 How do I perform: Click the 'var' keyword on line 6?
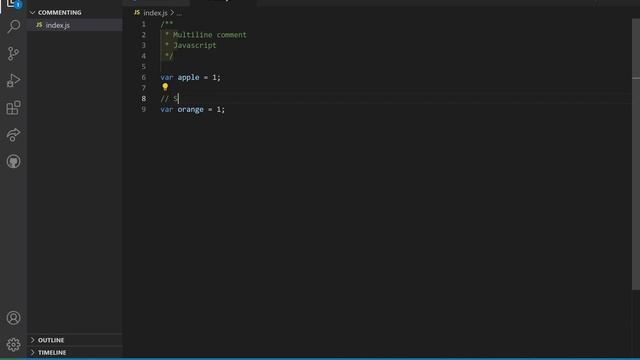[x=167, y=77]
